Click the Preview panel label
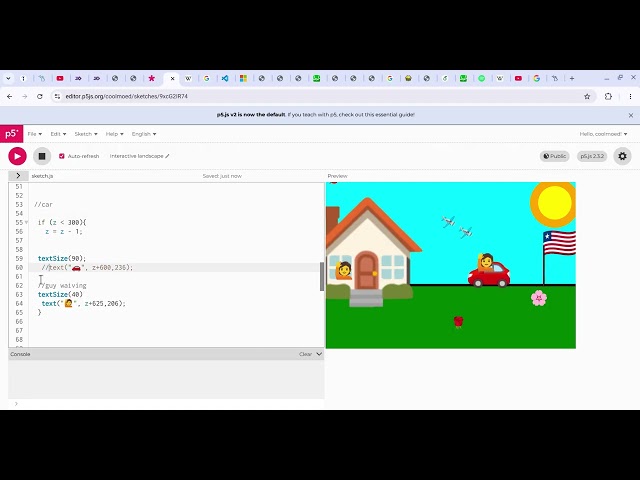640x480 pixels. tap(338, 176)
